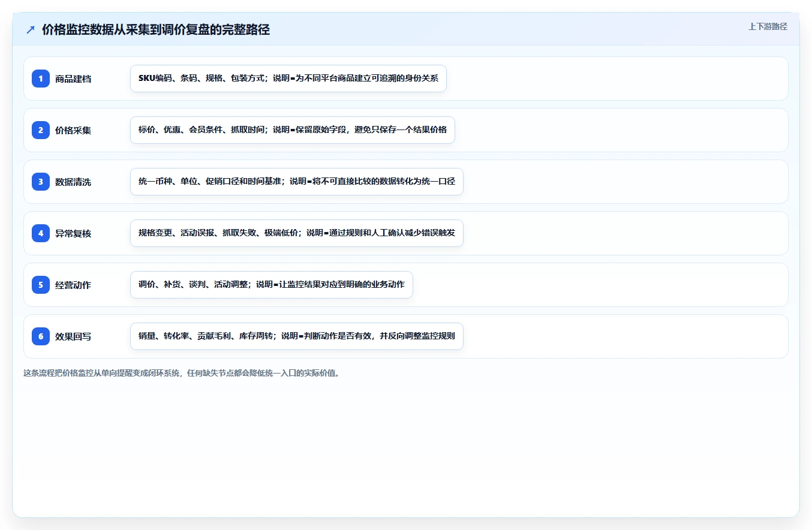Click the 经营动作 step label
This screenshot has height=530, width=812.
point(73,285)
